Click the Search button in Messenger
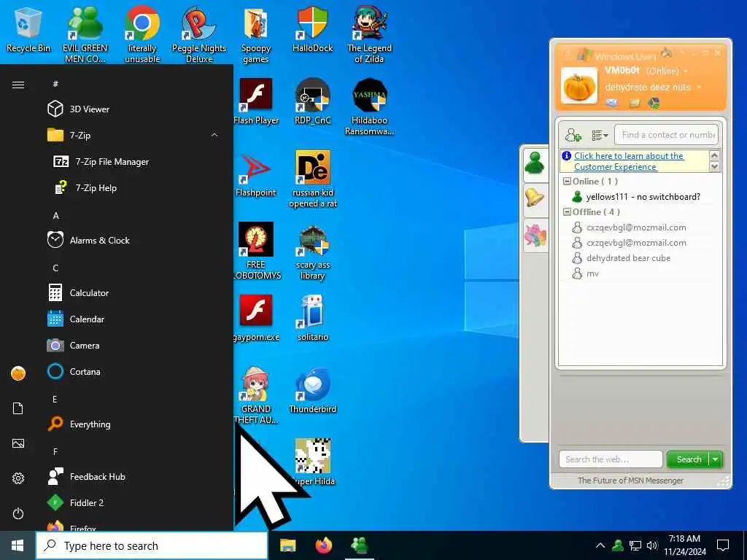Screen dimensions: 747x560 click(689, 459)
